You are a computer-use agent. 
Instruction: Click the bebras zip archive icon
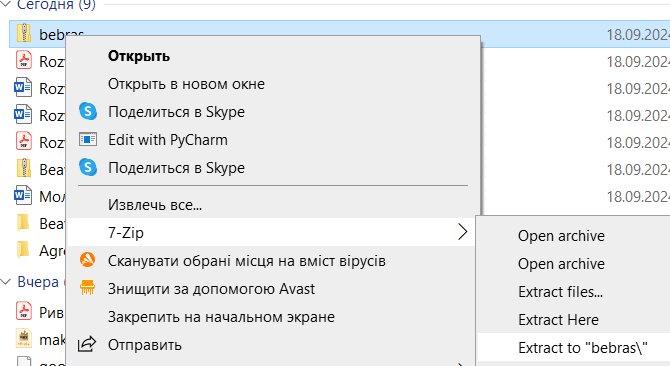pos(24,33)
